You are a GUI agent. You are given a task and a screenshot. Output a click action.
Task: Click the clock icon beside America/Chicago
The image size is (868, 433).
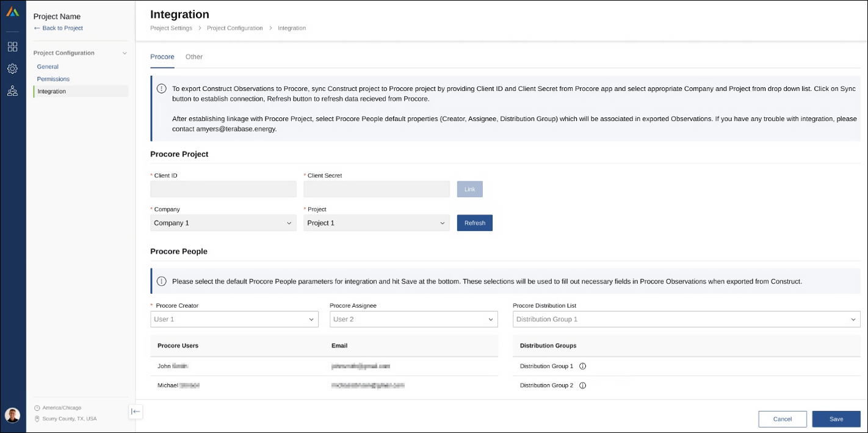tap(37, 408)
